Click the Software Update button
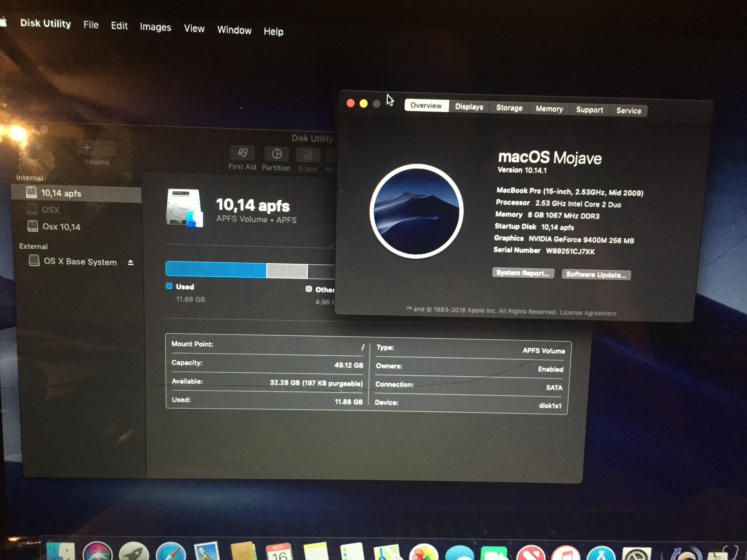The width and height of the screenshot is (747, 560). point(596,275)
